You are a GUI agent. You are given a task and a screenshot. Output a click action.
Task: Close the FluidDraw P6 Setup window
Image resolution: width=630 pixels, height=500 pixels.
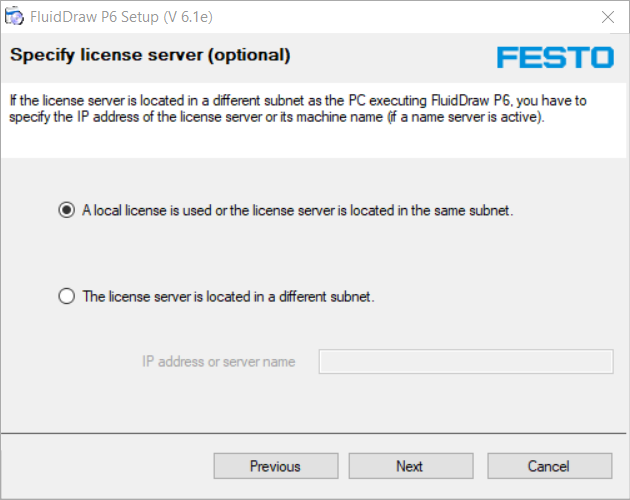pos(608,17)
